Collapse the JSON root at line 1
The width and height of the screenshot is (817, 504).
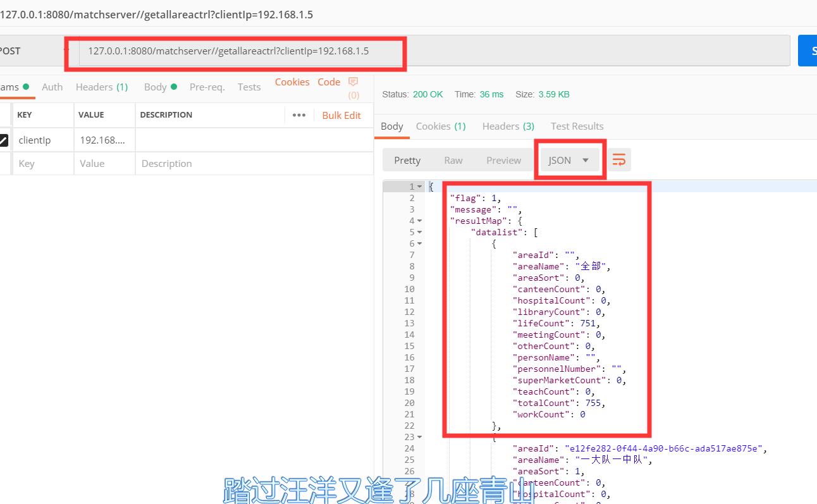click(x=419, y=187)
